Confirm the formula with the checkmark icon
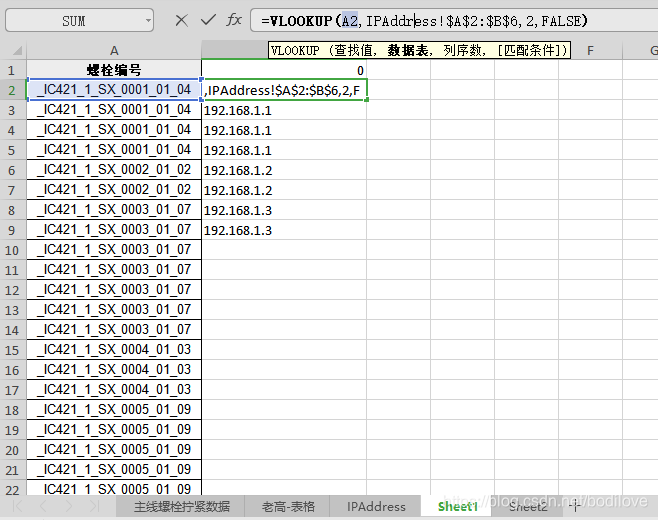The image size is (658, 520). point(208,20)
